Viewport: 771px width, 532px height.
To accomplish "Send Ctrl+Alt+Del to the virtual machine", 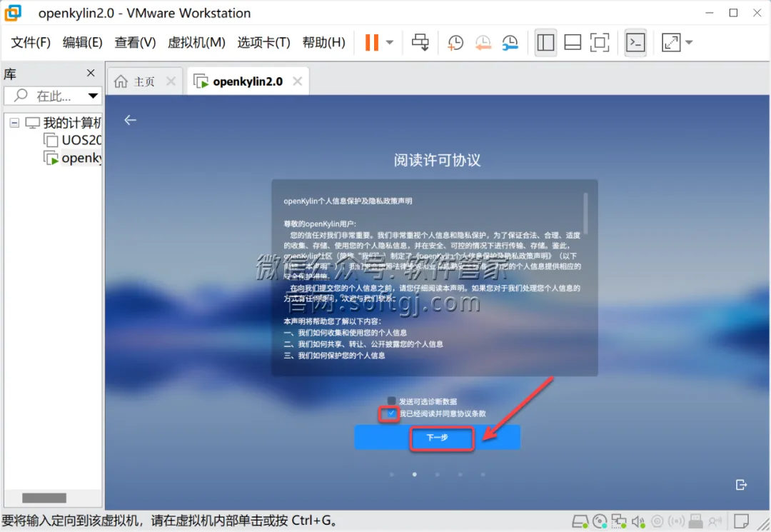I will pos(420,42).
